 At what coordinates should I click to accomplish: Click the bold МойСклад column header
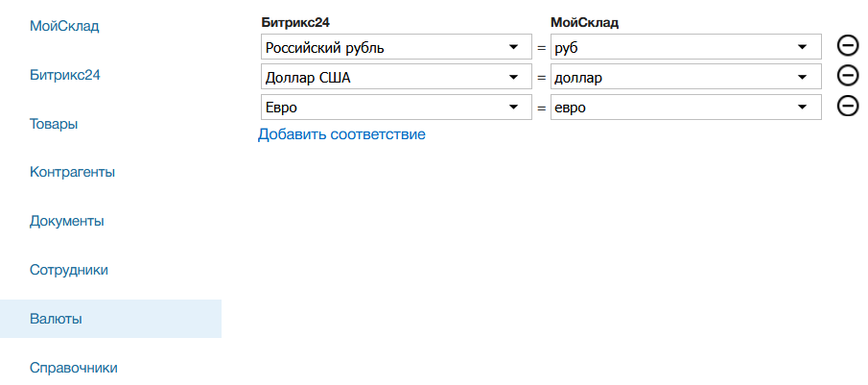tap(584, 20)
